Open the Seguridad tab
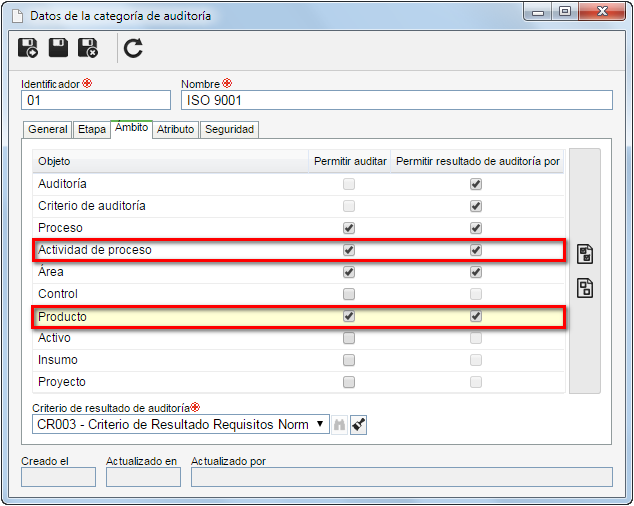Screen dimensions: 634x506 click(x=229, y=129)
